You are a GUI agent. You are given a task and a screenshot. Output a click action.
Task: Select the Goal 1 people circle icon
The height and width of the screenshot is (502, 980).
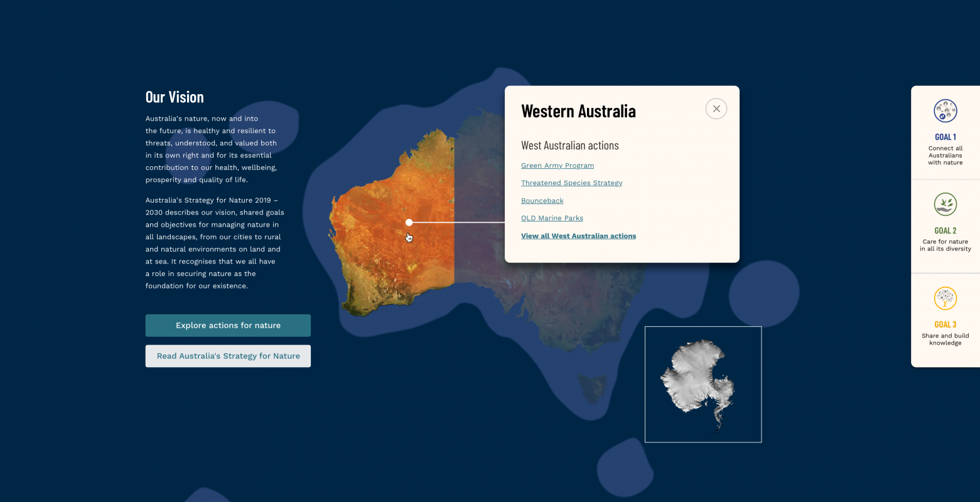[x=945, y=111]
